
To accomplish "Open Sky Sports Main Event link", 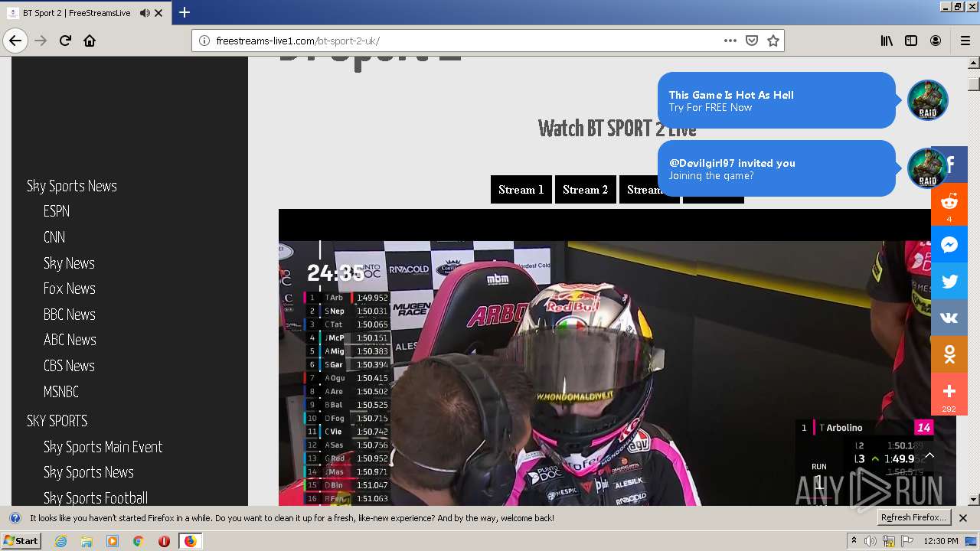I will tap(103, 447).
